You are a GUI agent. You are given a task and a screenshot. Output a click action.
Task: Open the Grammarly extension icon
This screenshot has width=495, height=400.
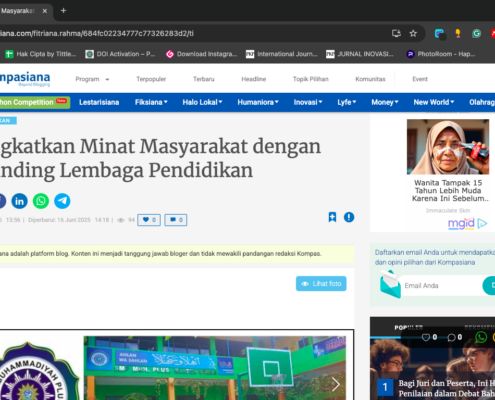[476, 33]
